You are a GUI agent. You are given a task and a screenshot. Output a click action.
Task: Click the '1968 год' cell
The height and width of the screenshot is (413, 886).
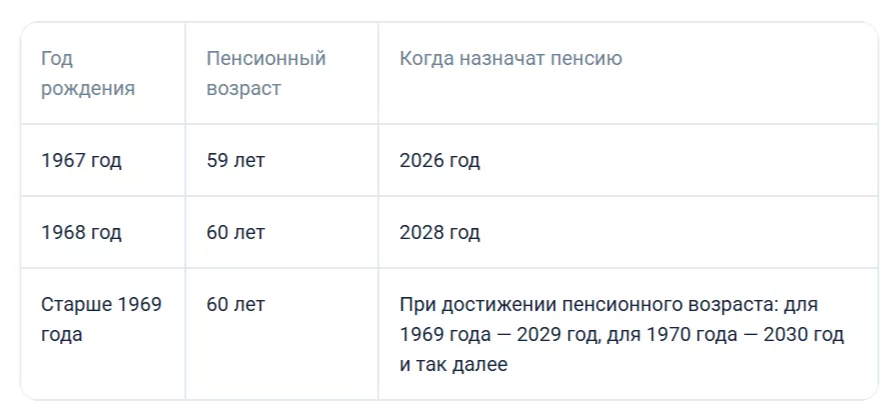(82, 233)
